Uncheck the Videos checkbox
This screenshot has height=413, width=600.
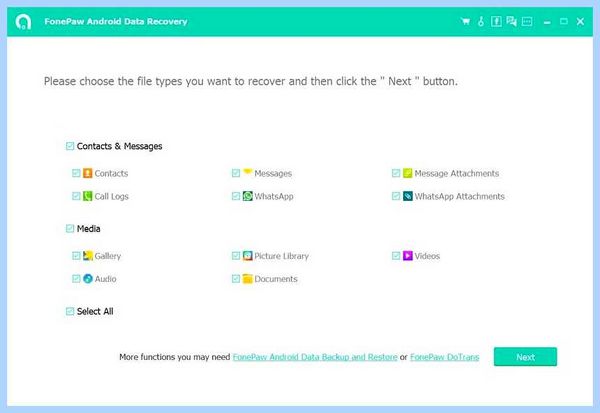click(396, 256)
